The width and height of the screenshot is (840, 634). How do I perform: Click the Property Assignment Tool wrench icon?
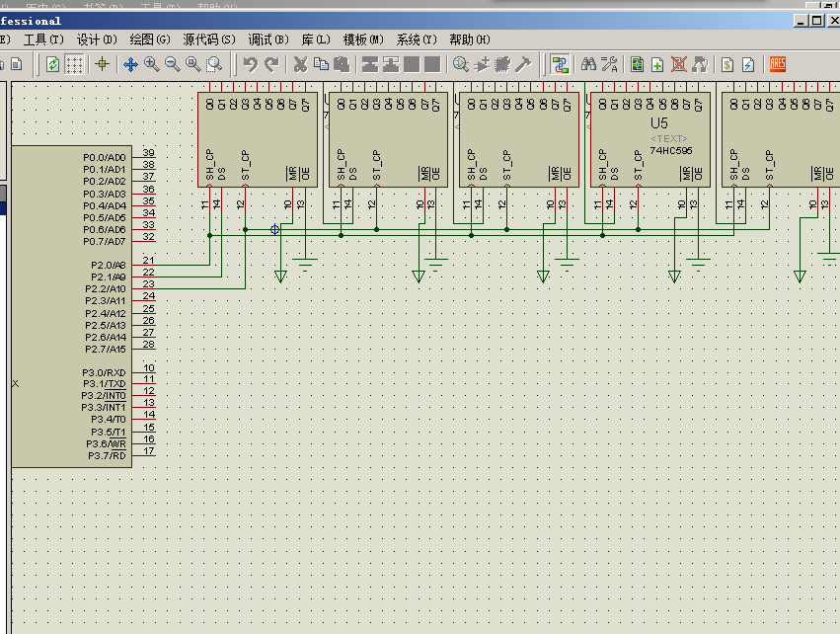[610, 65]
